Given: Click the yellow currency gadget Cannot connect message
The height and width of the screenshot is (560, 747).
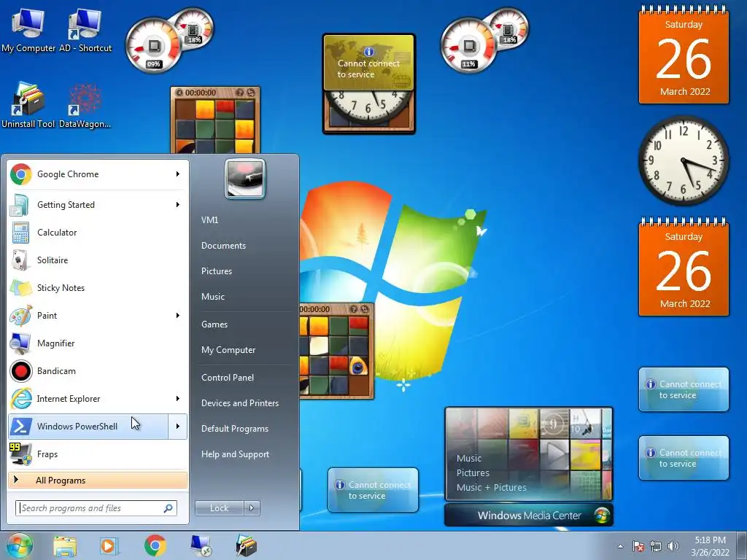Looking at the screenshot, I should [x=368, y=62].
